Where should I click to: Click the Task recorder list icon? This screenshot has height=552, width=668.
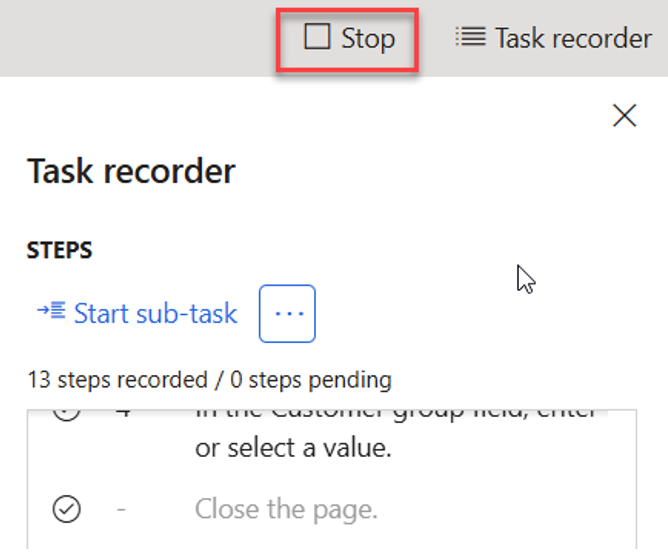coord(469,38)
